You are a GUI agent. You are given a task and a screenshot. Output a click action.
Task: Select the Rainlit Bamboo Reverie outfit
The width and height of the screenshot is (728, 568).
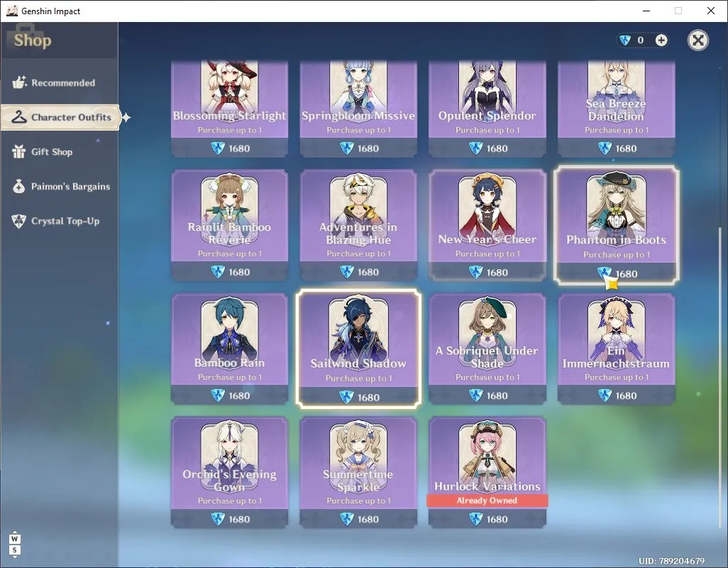click(x=229, y=225)
